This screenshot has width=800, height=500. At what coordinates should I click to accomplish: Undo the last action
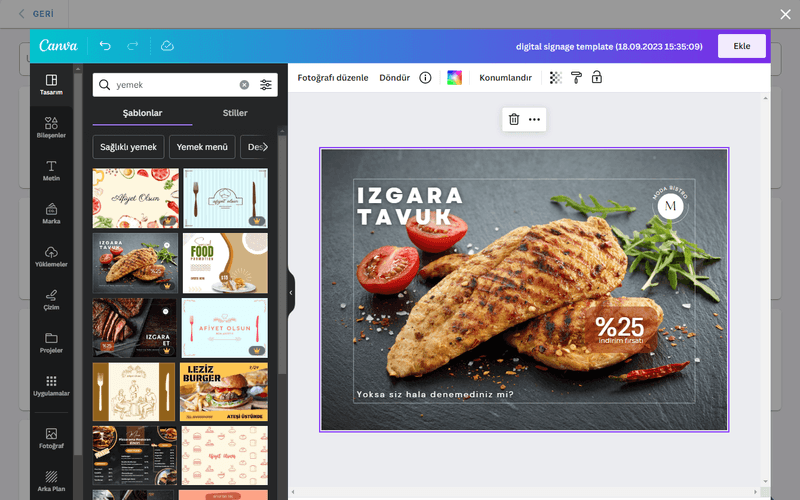tap(105, 46)
